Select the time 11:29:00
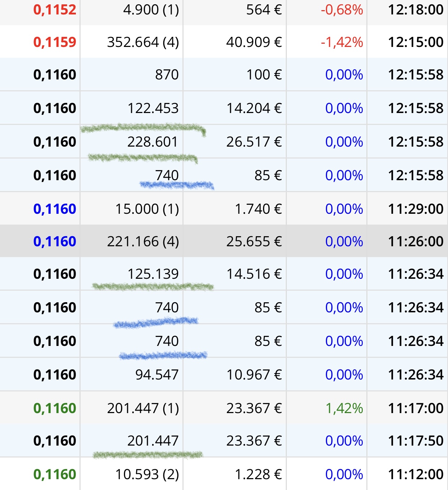This screenshot has width=448, height=490. tap(416, 209)
